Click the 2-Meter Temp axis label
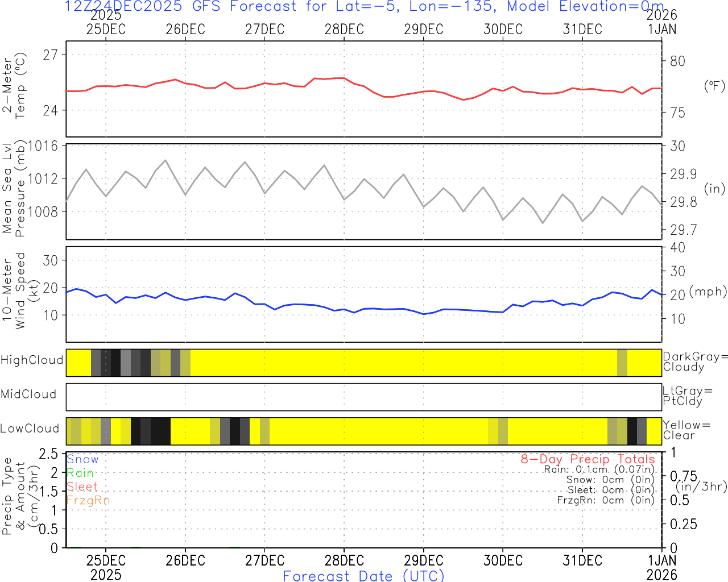The width and height of the screenshot is (728, 582). click(x=14, y=86)
